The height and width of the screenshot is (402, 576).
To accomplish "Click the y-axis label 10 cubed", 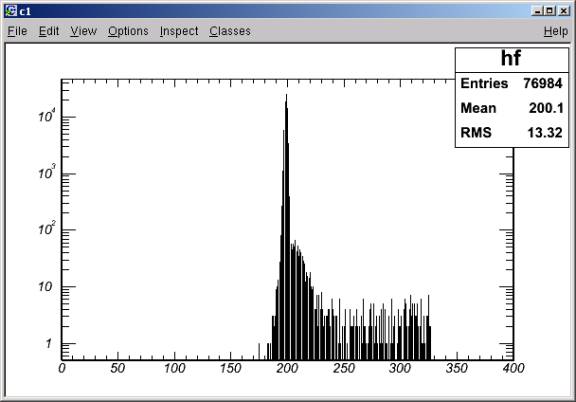I will [47, 172].
